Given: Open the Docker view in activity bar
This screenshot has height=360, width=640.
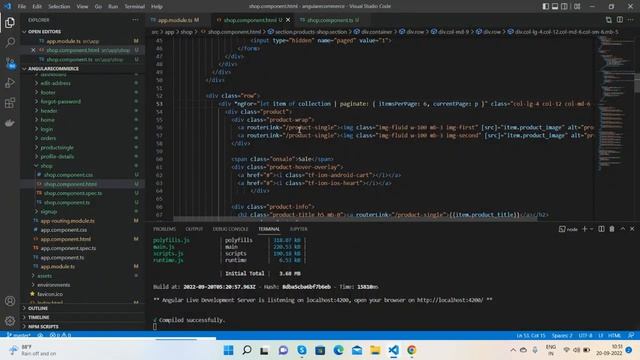Looking at the screenshot, I should pos(10,122).
